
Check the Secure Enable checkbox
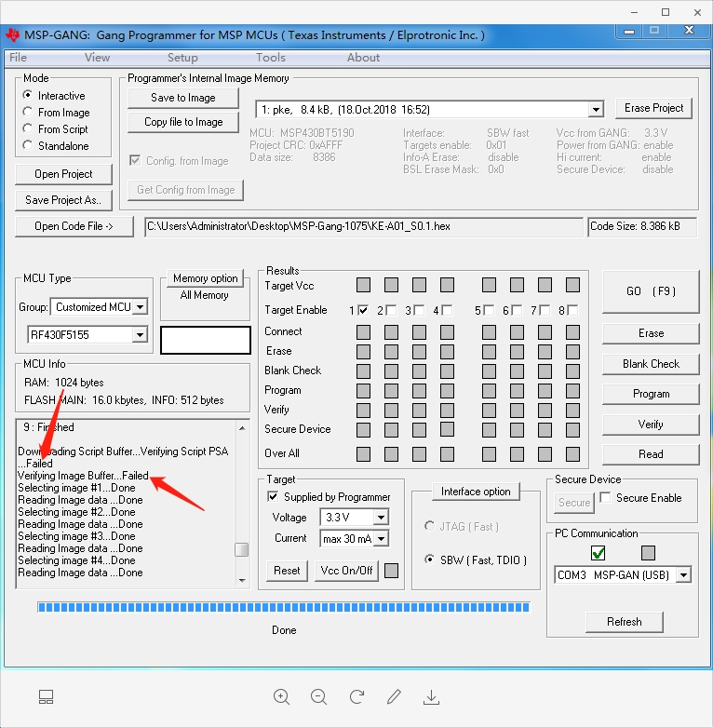605,497
